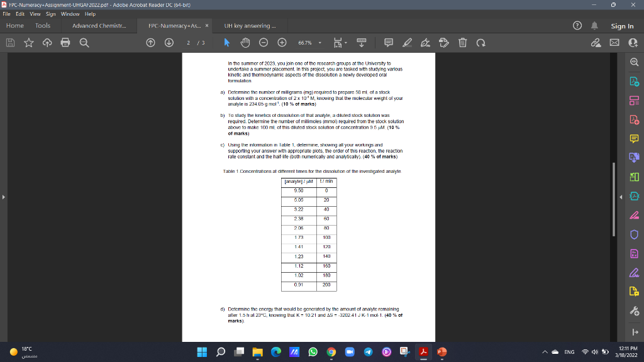
Task: Click the table cell value 9.50
Action: (x=299, y=190)
